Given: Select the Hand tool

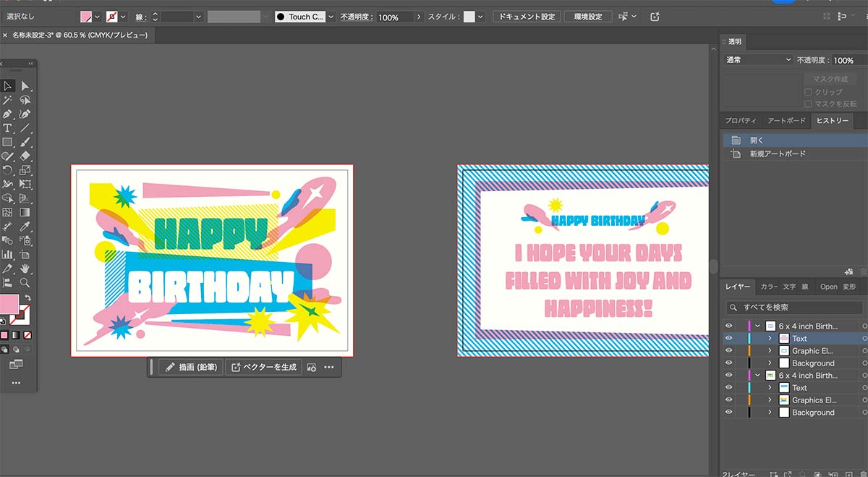Looking at the screenshot, I should [x=25, y=269].
